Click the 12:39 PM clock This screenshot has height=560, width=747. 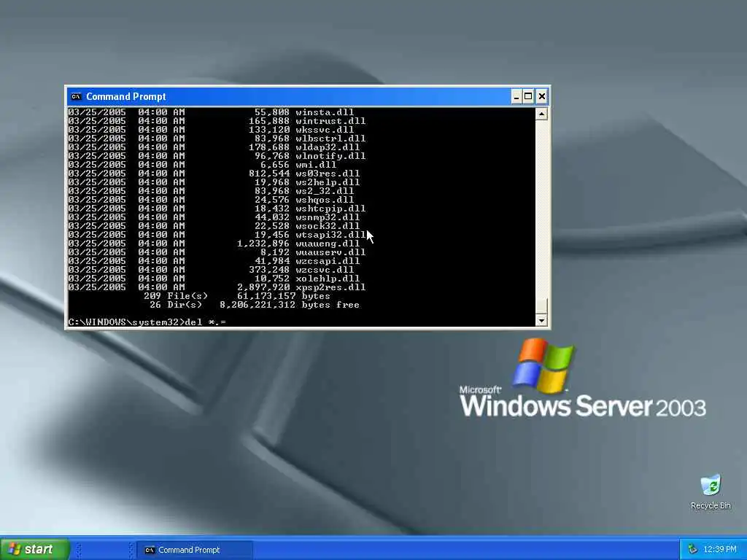click(720, 550)
